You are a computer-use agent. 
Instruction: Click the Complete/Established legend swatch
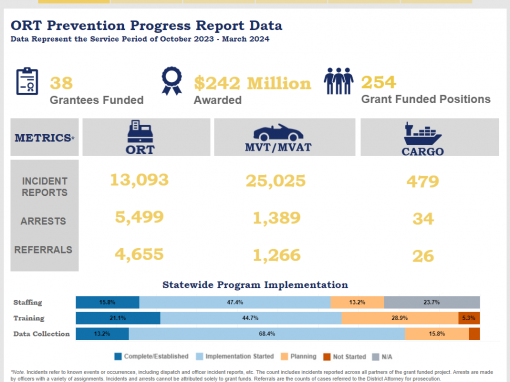tap(118, 357)
